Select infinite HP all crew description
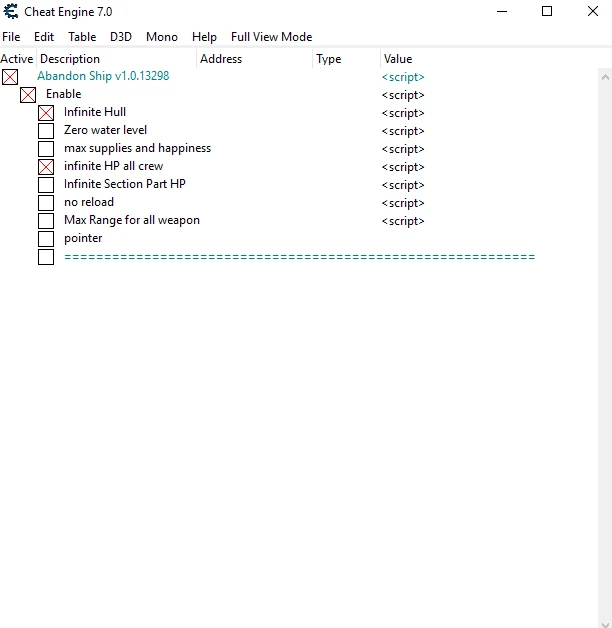 coord(114,166)
